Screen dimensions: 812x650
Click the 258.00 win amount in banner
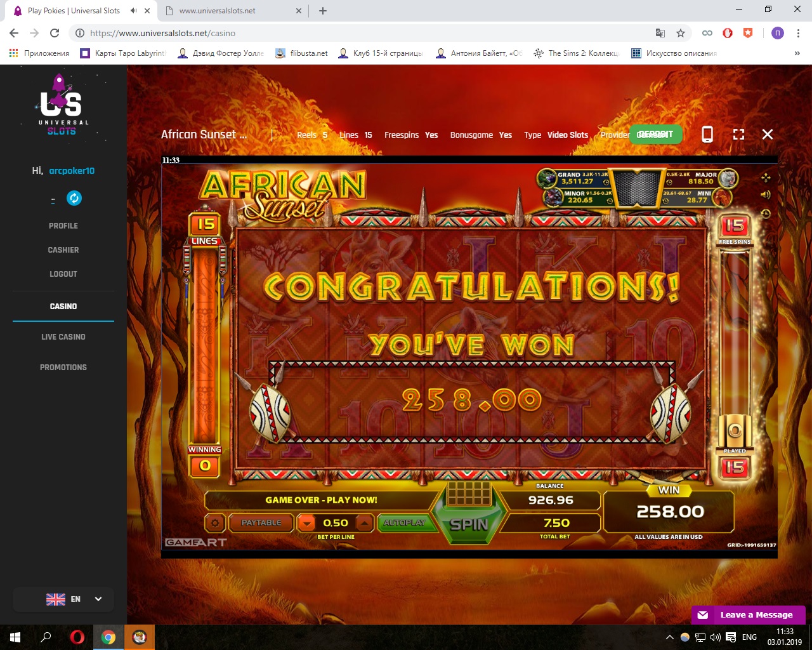(471, 400)
